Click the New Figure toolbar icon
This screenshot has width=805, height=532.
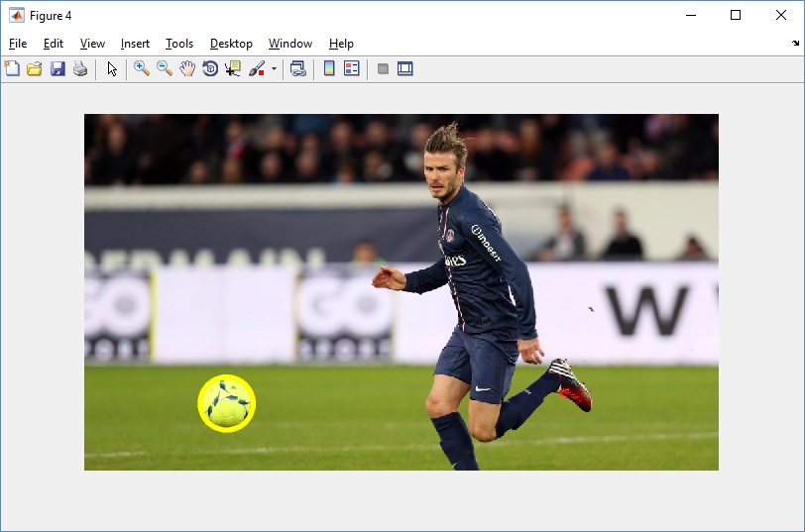(12, 69)
